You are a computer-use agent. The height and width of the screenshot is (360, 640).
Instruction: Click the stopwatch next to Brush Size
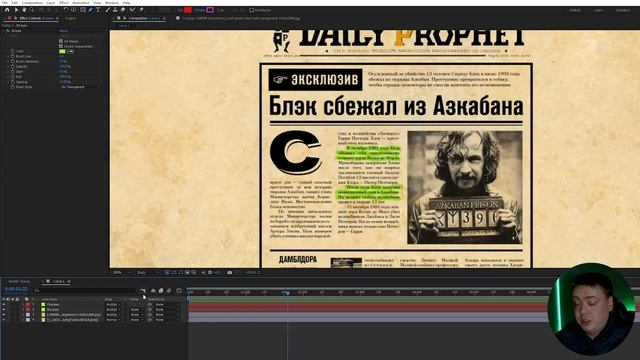pos(13,56)
